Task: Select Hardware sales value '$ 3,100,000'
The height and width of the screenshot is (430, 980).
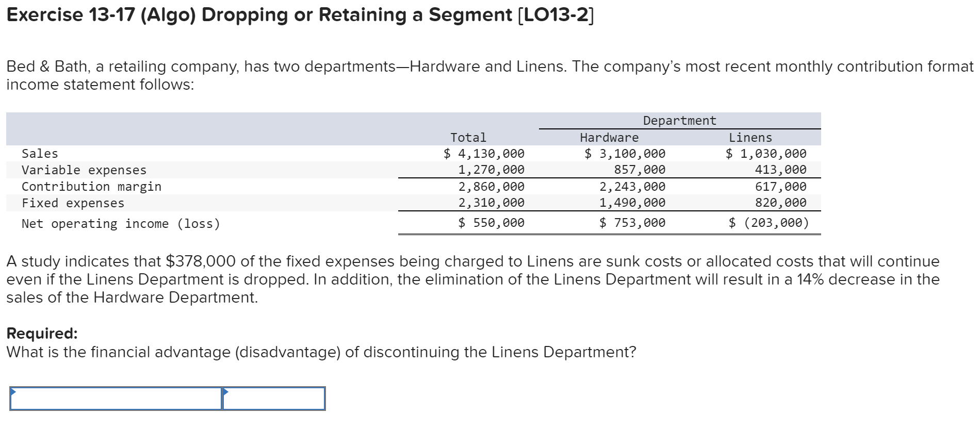Action: click(x=625, y=154)
